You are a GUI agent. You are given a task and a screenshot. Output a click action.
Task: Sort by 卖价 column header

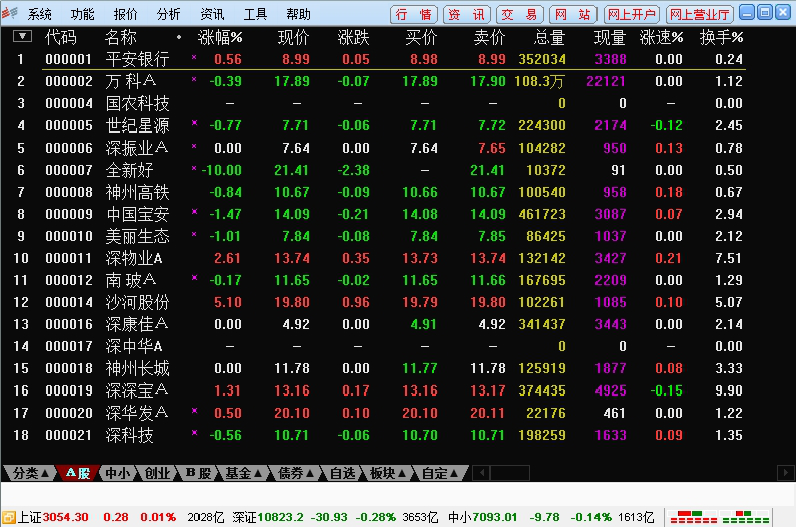pos(489,37)
